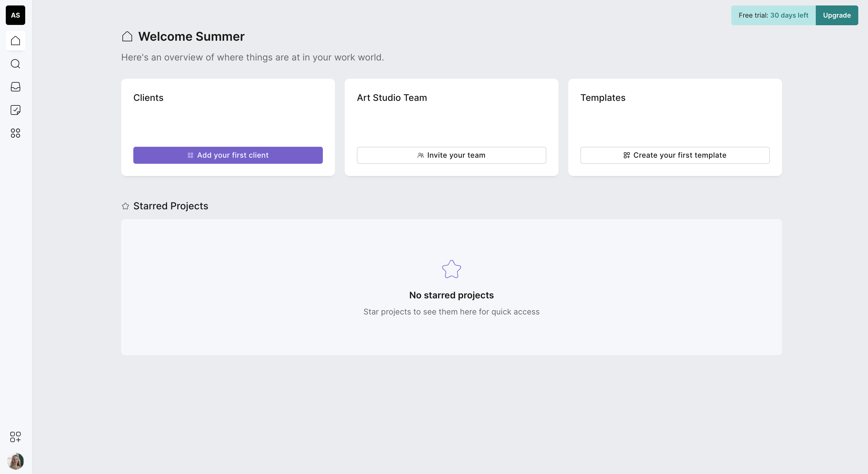The height and width of the screenshot is (474, 868).
Task: Click the Upgrade button
Action: [x=836, y=15]
